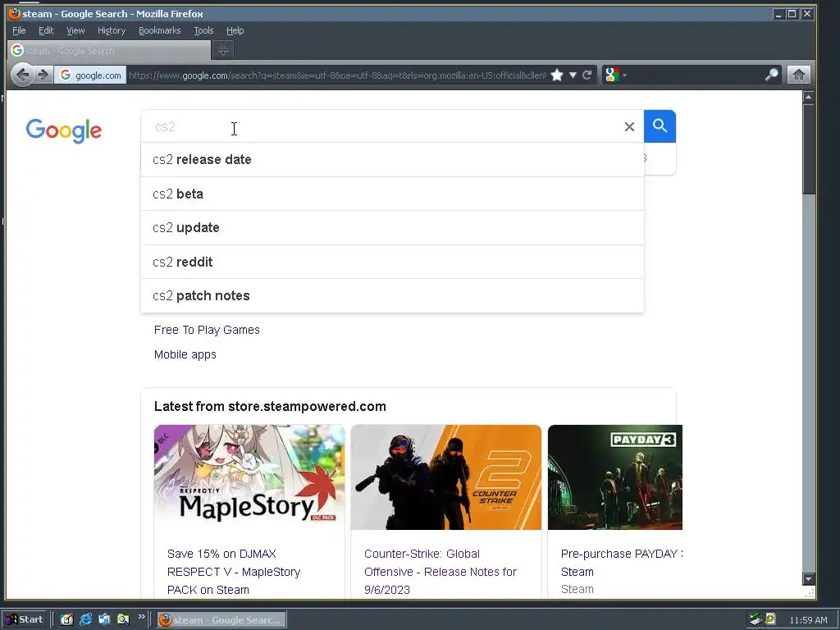Choose suggestion cs2 reddit
The image size is (840, 630).
pyautogui.click(x=392, y=262)
